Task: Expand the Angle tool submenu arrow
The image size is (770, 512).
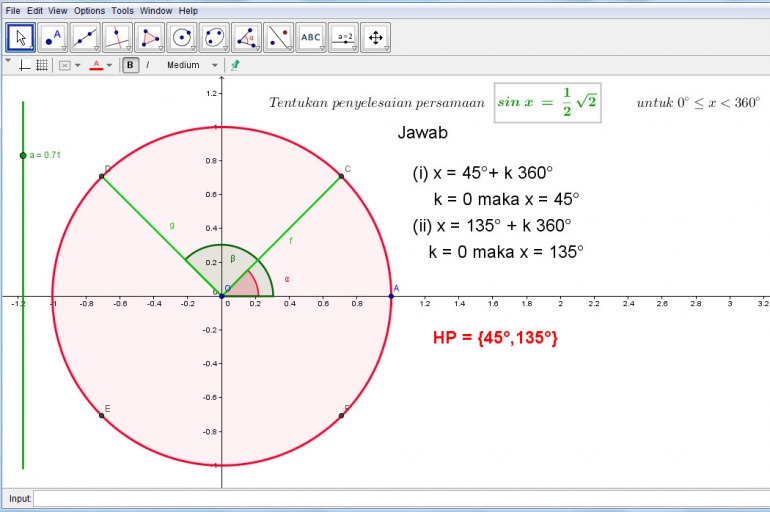Action: click(258, 49)
